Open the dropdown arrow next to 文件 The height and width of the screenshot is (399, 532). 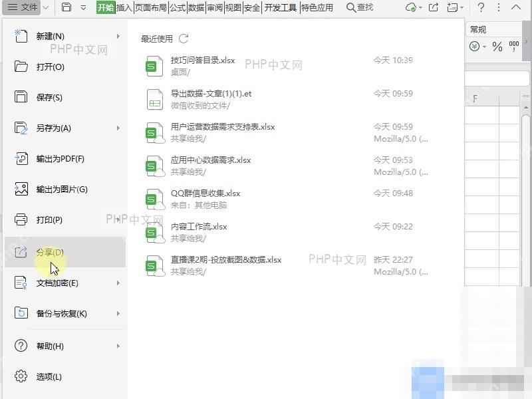coord(46,7)
